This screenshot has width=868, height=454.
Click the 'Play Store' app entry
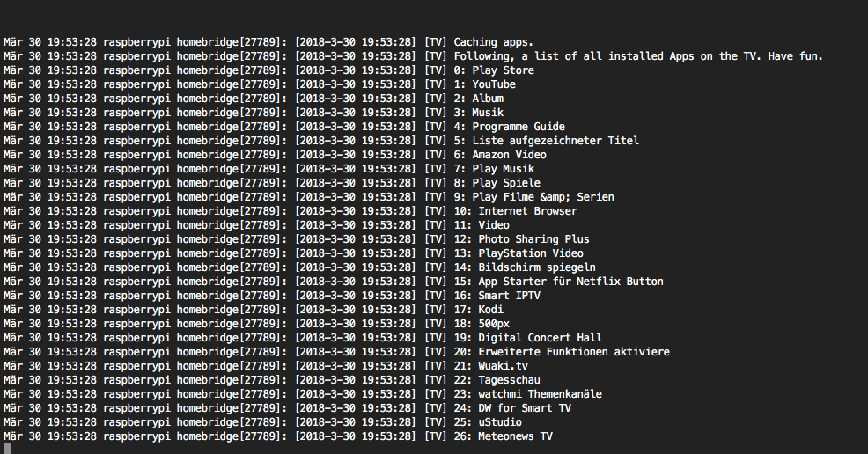point(503,70)
